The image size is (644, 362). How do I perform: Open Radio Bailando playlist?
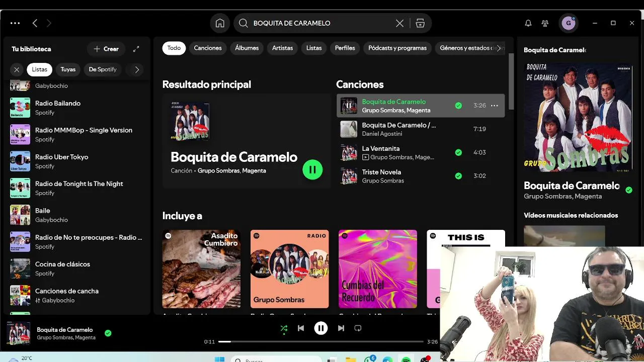point(76,108)
